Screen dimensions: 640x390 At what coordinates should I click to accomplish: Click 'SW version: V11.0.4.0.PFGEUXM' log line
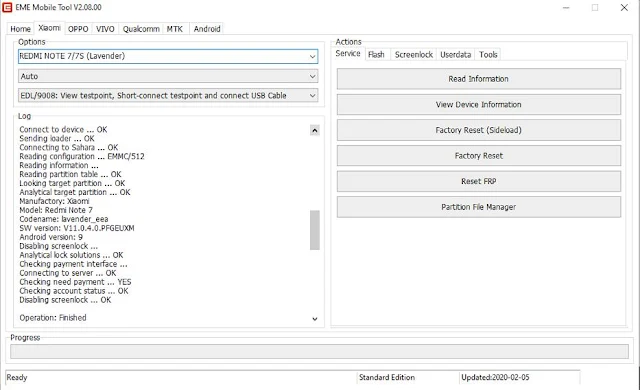77,228
